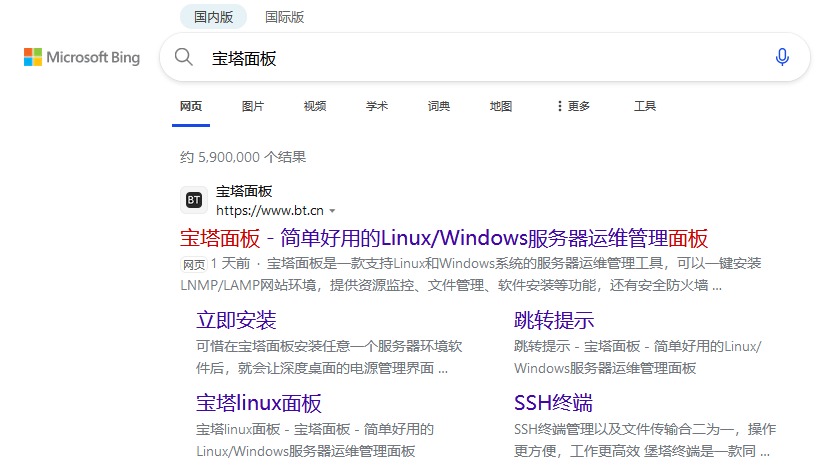Click the BT site favicon
Image resolution: width=840 pixels, height=470 pixels.
point(194,200)
